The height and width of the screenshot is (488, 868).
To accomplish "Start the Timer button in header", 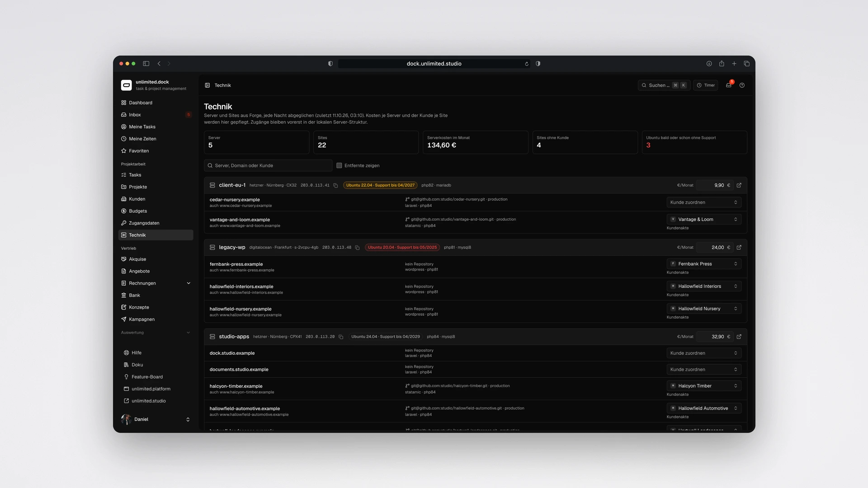I will point(706,85).
